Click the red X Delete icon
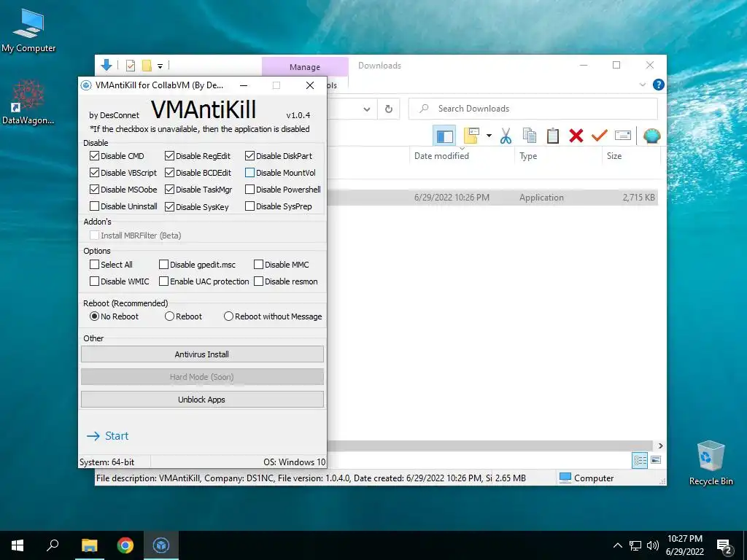This screenshot has width=747, height=560. click(x=576, y=136)
